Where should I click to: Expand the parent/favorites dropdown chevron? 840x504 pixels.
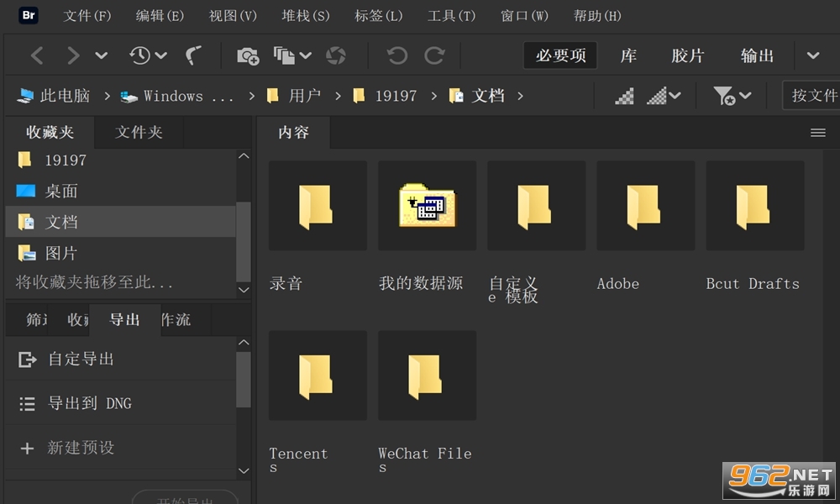point(102,55)
